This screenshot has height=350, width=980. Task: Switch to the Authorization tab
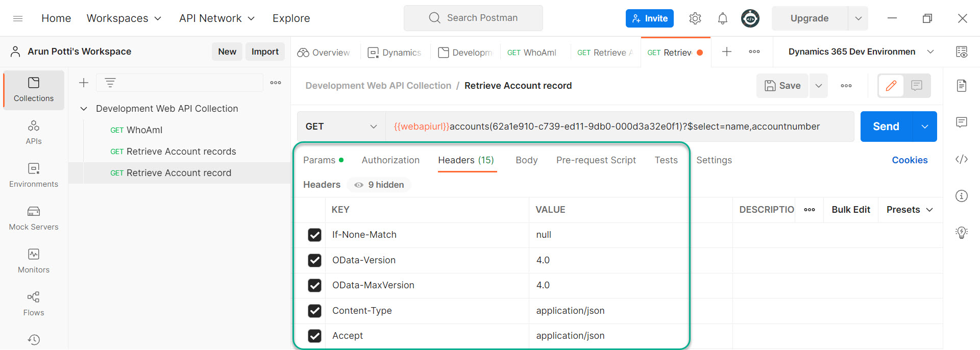point(390,160)
